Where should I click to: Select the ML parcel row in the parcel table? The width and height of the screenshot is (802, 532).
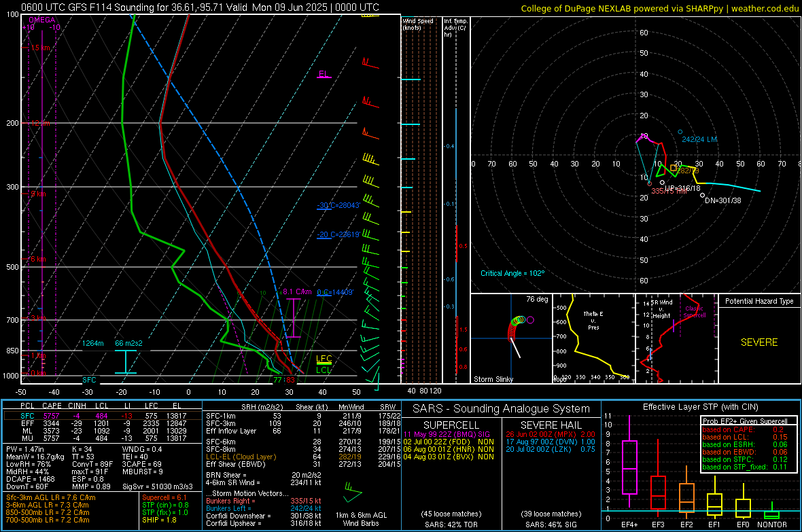point(103,431)
